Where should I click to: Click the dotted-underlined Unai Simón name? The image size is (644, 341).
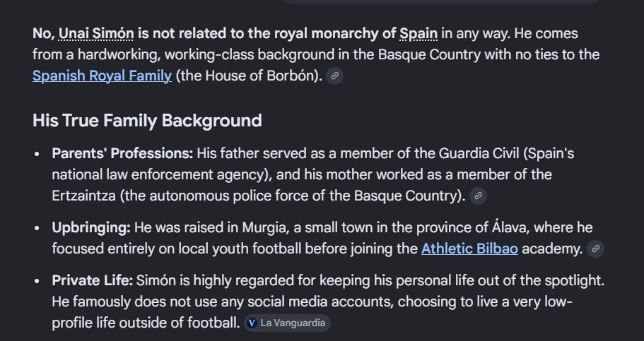(x=96, y=34)
